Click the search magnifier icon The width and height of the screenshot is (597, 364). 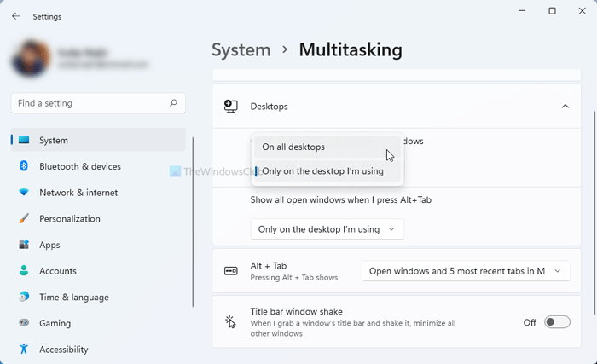click(x=173, y=103)
